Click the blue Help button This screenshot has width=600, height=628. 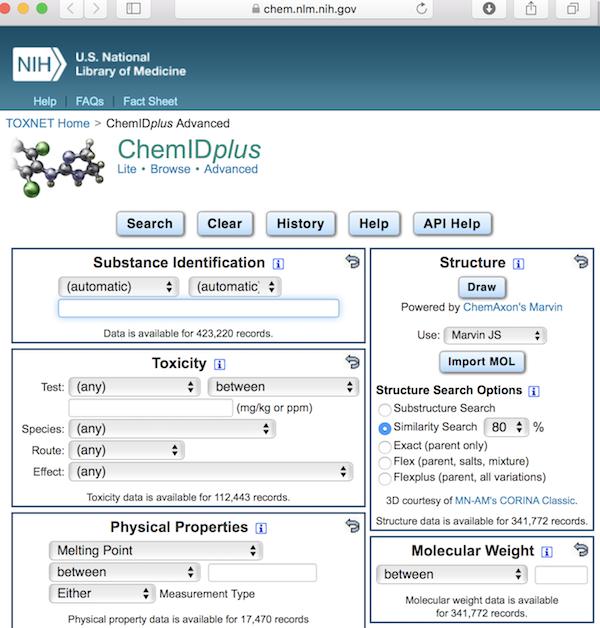click(374, 223)
